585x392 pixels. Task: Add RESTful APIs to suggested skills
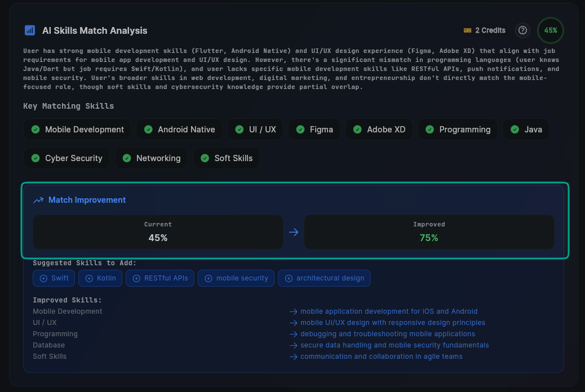tap(159, 278)
